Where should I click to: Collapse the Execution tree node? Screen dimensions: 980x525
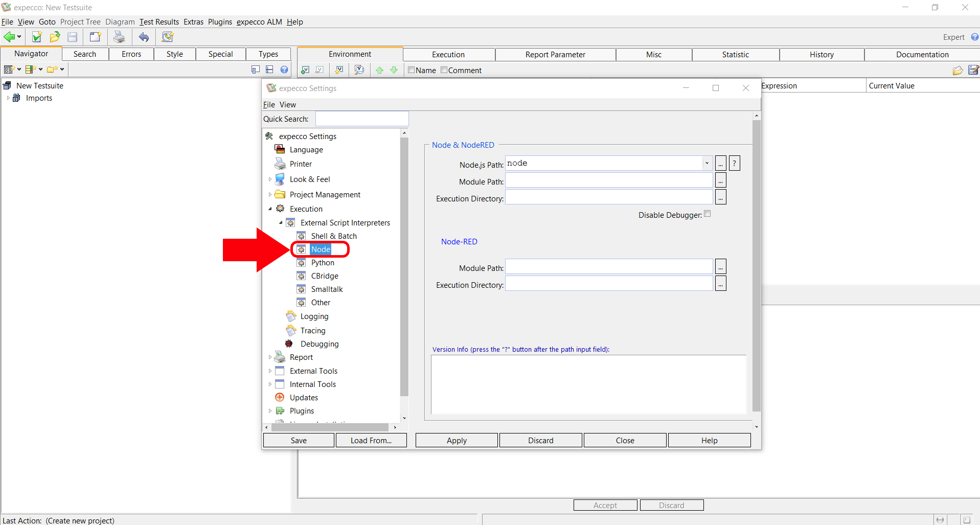point(270,209)
